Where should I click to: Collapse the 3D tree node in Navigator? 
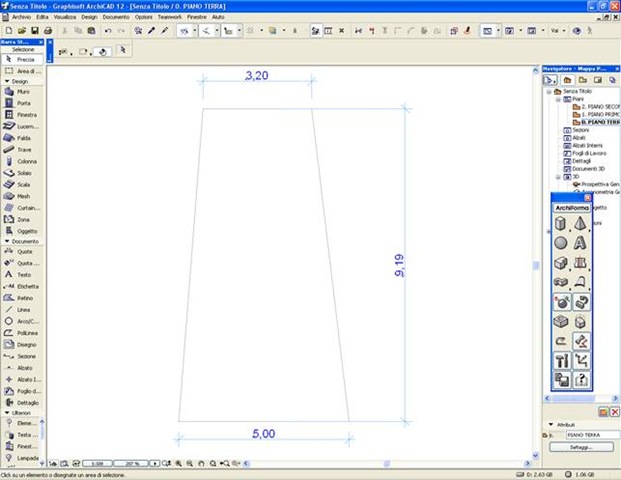coord(558,177)
